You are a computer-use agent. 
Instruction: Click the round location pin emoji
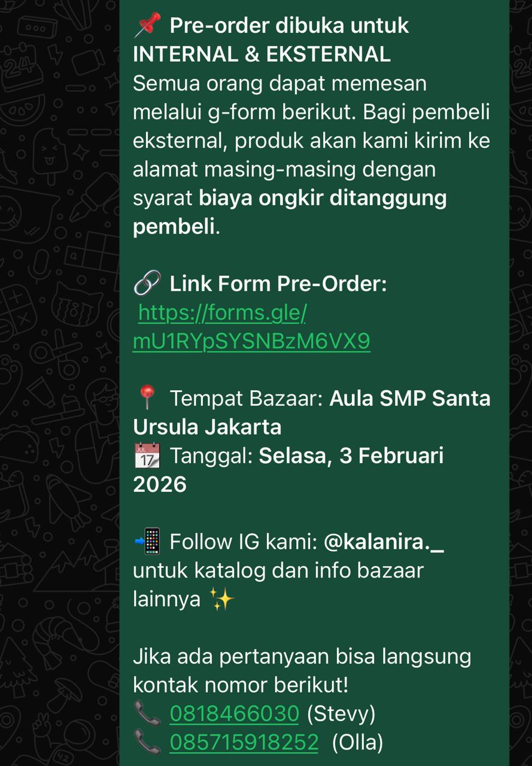(147, 398)
